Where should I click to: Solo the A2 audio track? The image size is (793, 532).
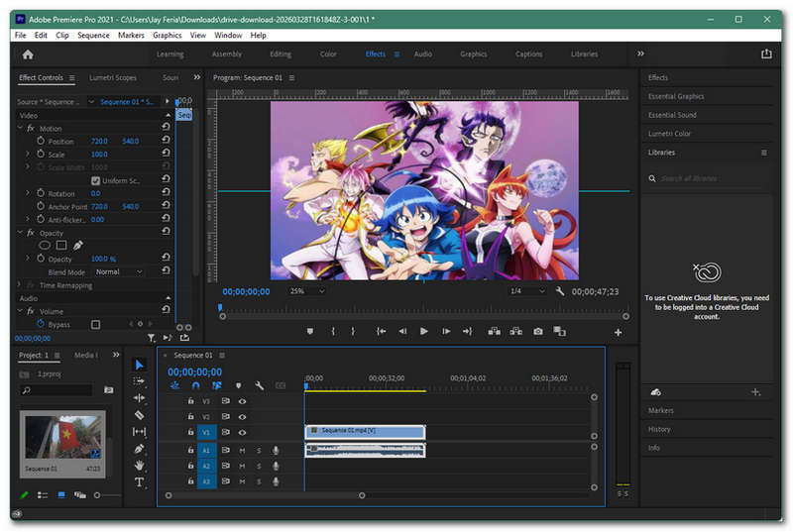click(x=259, y=466)
